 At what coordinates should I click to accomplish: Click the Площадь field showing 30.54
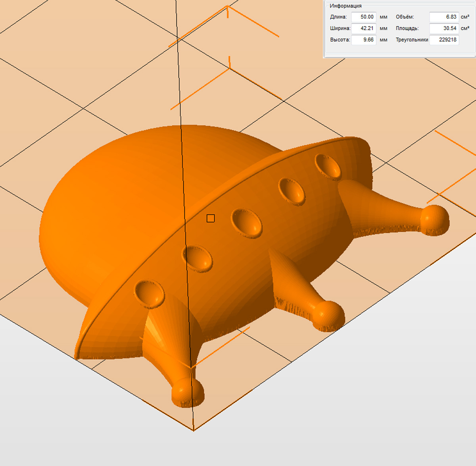[x=444, y=28]
